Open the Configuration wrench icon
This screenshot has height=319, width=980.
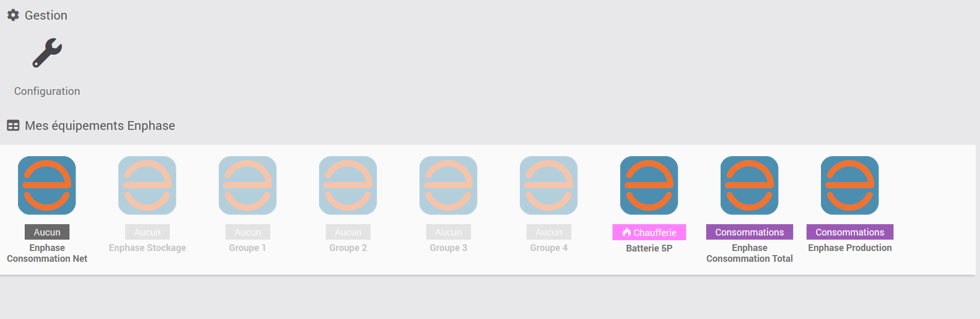(47, 53)
